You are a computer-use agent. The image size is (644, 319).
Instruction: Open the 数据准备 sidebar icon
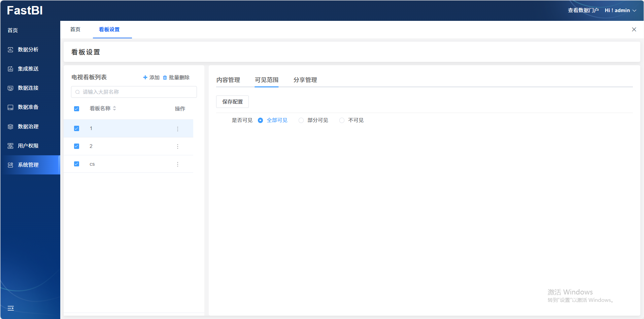point(10,107)
